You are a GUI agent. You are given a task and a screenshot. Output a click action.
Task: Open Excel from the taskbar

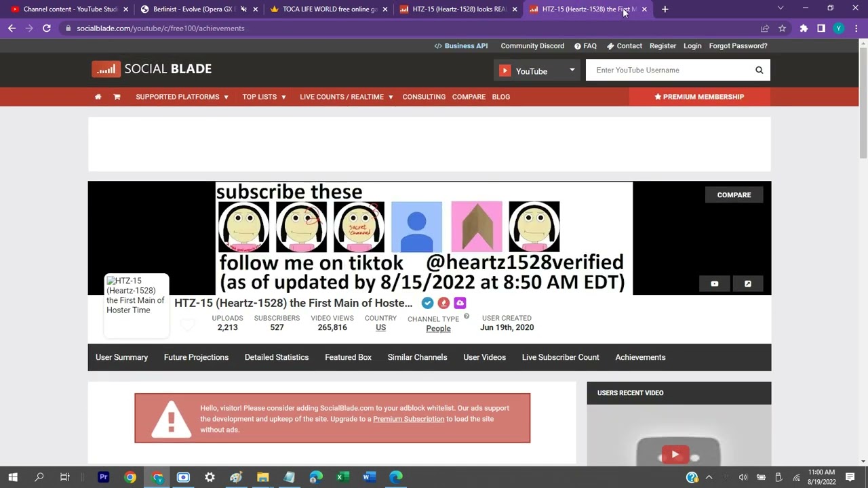(x=342, y=477)
